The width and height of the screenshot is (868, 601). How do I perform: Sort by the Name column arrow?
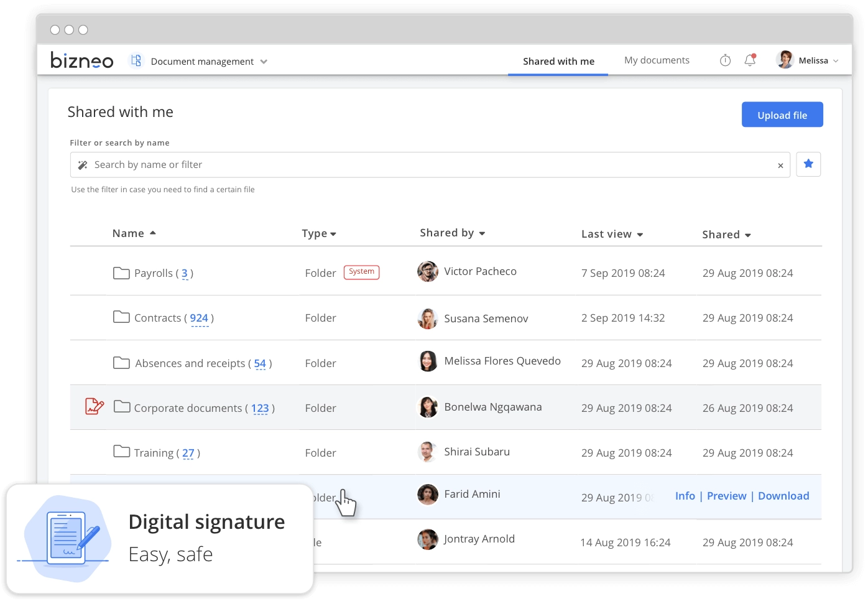[x=153, y=233]
